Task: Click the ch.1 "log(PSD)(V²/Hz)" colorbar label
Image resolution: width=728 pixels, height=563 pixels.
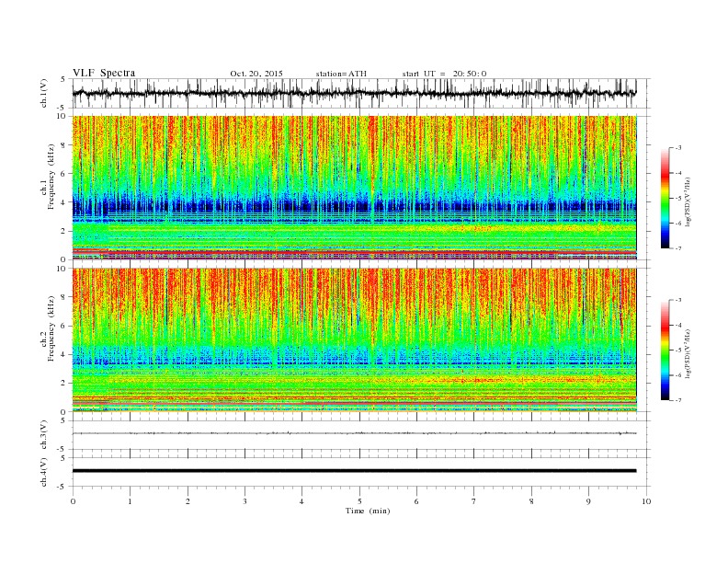Action: [x=688, y=201]
